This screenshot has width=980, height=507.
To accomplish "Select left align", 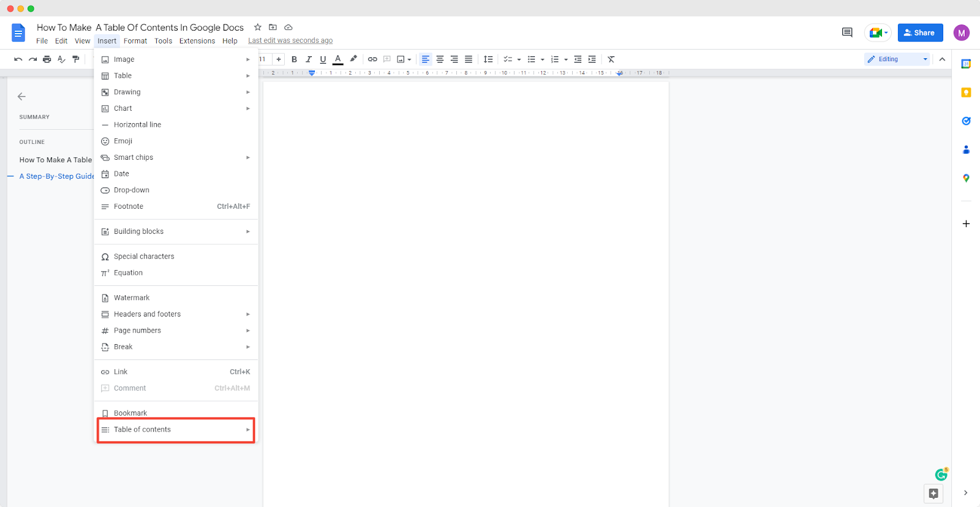I will [x=426, y=59].
